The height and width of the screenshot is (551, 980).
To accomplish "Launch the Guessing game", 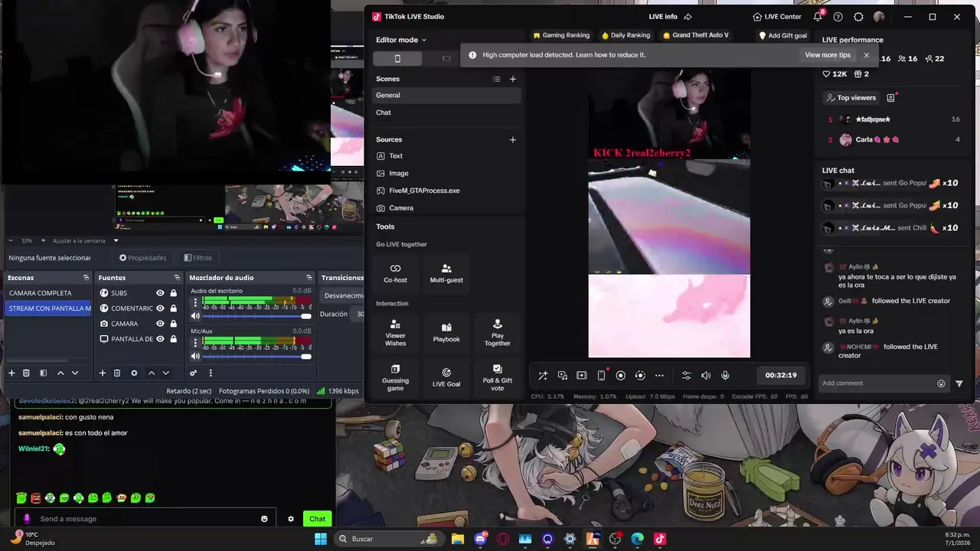I will [x=395, y=377].
